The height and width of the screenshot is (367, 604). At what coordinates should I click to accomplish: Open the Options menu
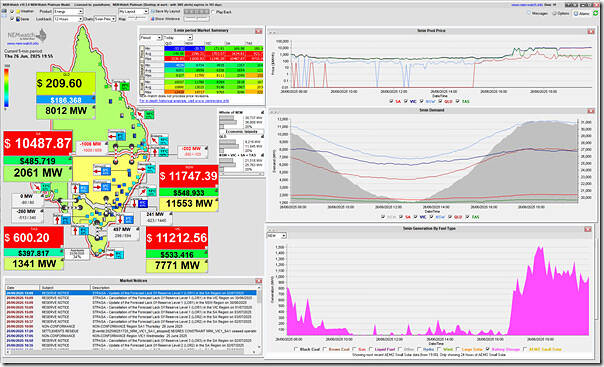click(x=560, y=13)
